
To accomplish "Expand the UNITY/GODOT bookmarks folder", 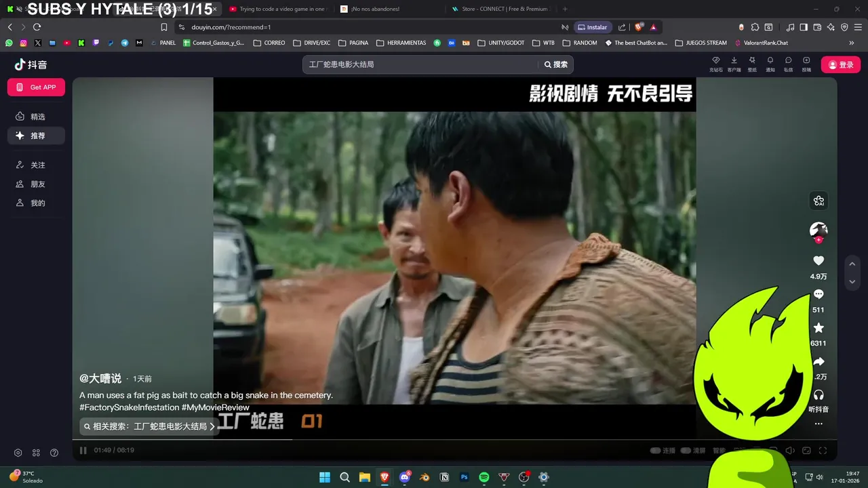I will [501, 43].
